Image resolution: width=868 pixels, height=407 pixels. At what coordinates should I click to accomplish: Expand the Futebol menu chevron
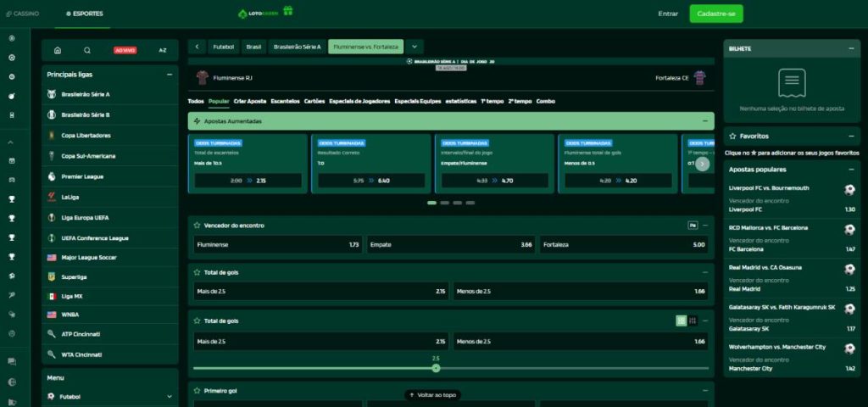click(x=170, y=397)
